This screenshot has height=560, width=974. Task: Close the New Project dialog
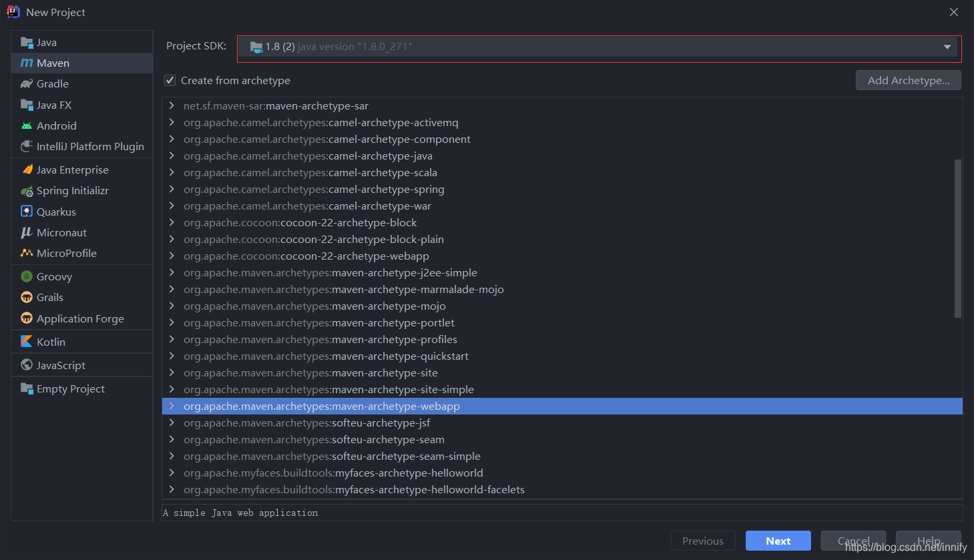[954, 12]
